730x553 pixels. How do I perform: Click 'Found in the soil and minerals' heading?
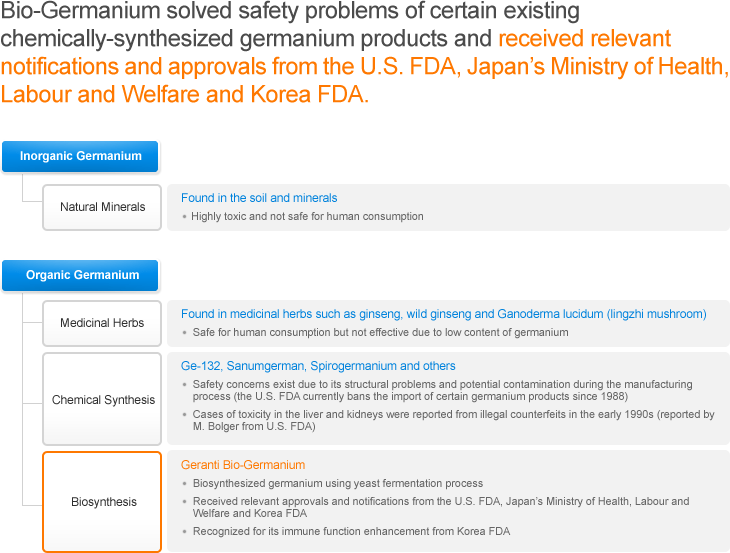(259, 198)
